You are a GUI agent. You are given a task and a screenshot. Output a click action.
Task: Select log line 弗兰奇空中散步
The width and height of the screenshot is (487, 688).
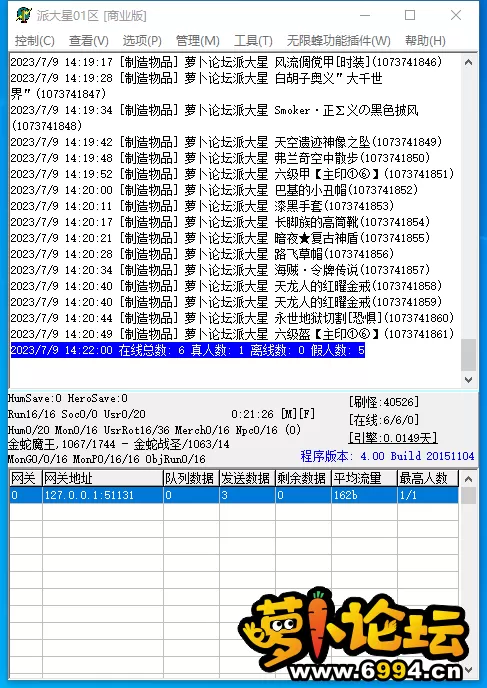point(220,158)
